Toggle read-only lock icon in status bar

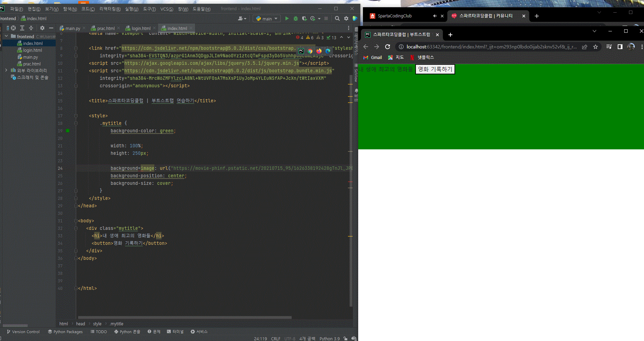coord(346,339)
